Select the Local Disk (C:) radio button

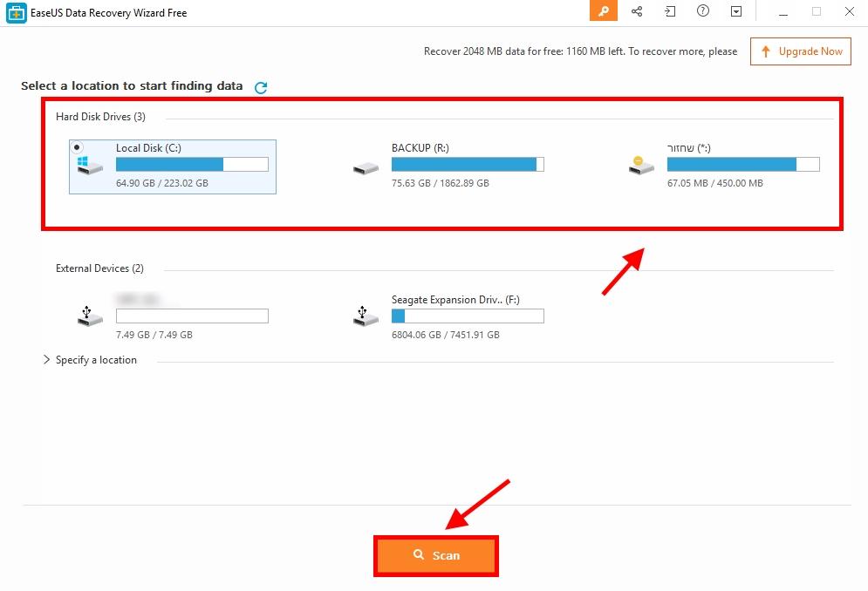point(77,147)
